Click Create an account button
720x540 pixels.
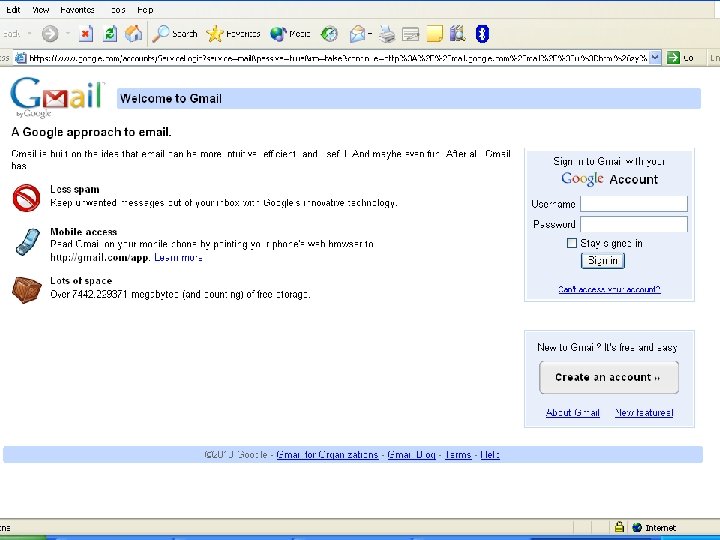coord(608,377)
